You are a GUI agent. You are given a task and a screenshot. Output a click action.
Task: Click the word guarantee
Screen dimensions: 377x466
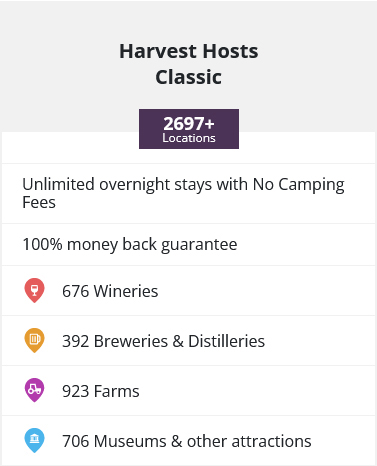[x=199, y=245]
